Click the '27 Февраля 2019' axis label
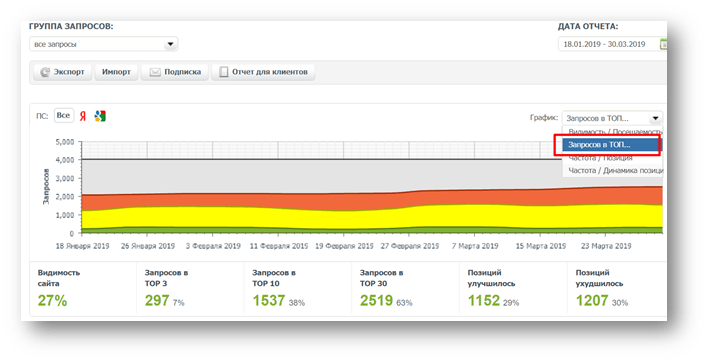The width and height of the screenshot is (709, 363). coord(410,246)
